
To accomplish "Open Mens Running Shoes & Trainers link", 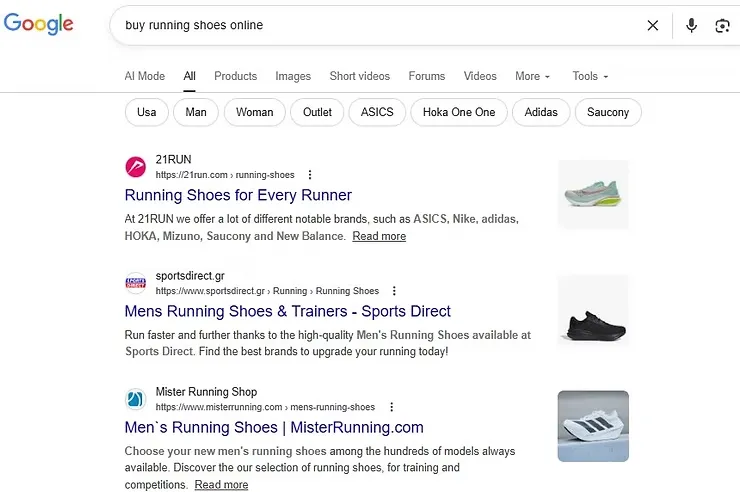I will (287, 311).
